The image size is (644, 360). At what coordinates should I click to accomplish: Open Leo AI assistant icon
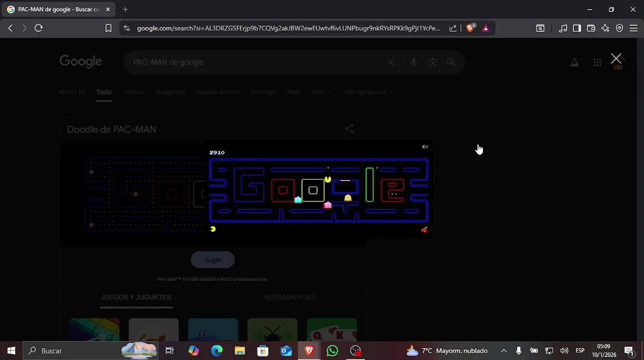[x=605, y=28]
